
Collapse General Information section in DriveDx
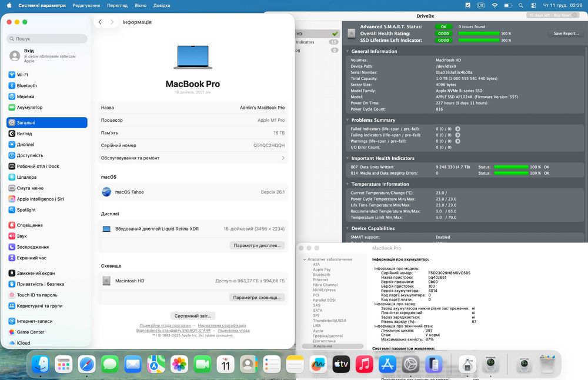pyautogui.click(x=348, y=51)
